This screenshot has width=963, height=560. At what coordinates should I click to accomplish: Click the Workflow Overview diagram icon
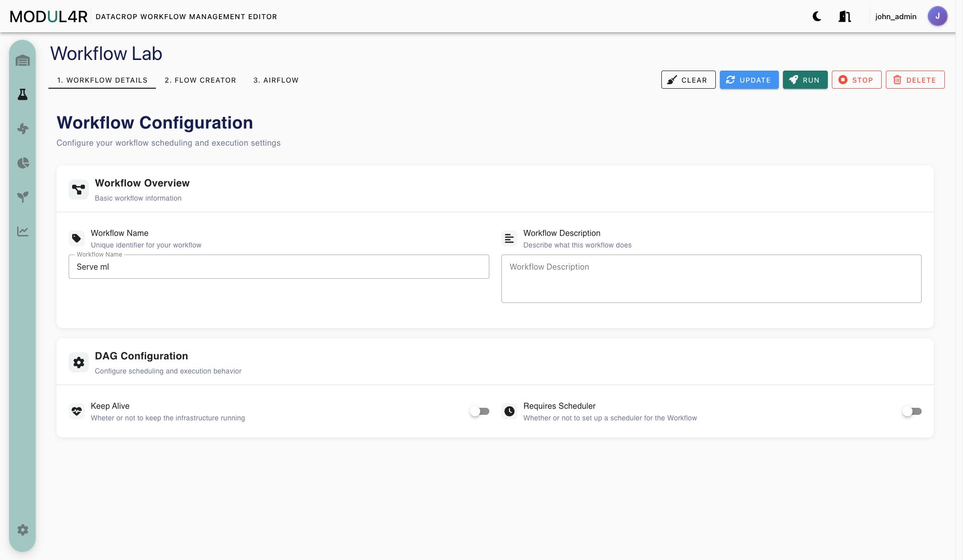79,190
